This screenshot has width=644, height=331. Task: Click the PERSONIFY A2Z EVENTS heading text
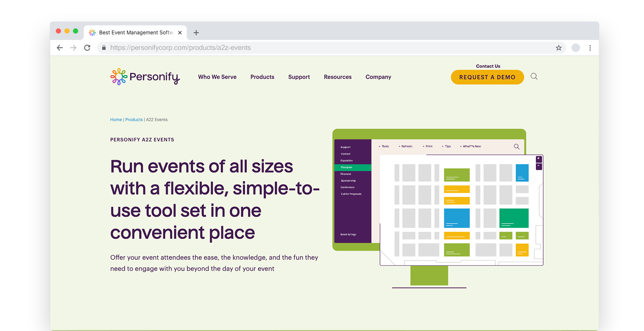click(142, 140)
